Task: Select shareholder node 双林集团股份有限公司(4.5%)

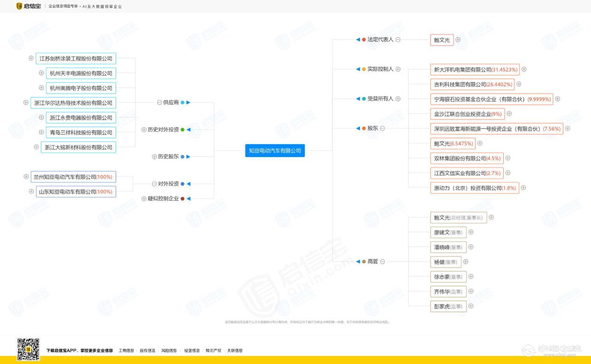Action: 467,158
